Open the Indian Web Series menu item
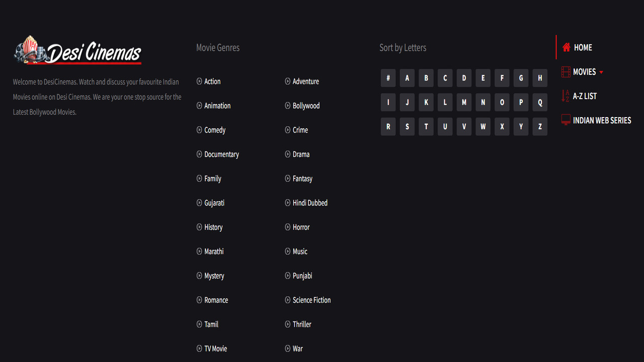Screen dimensions: 644x362 602,120
